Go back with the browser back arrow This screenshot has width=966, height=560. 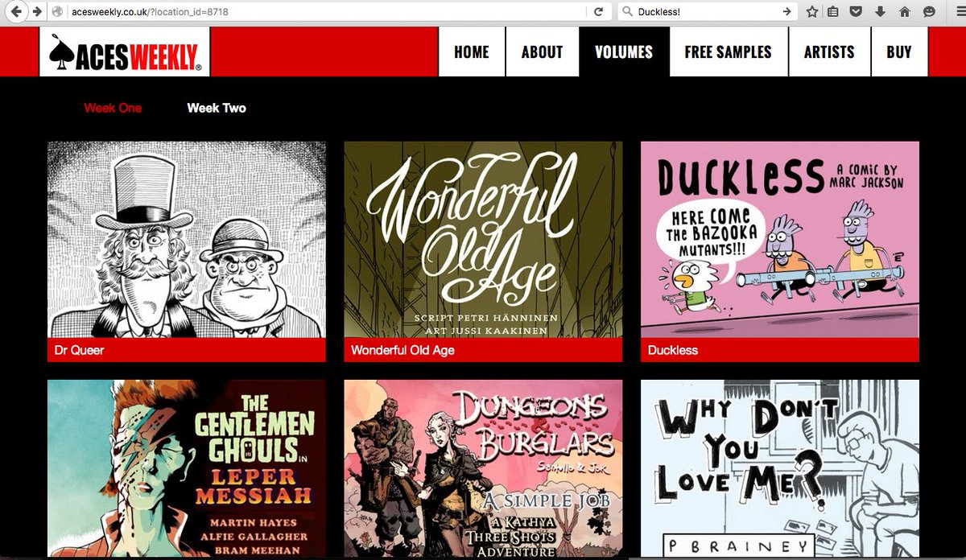(17, 12)
